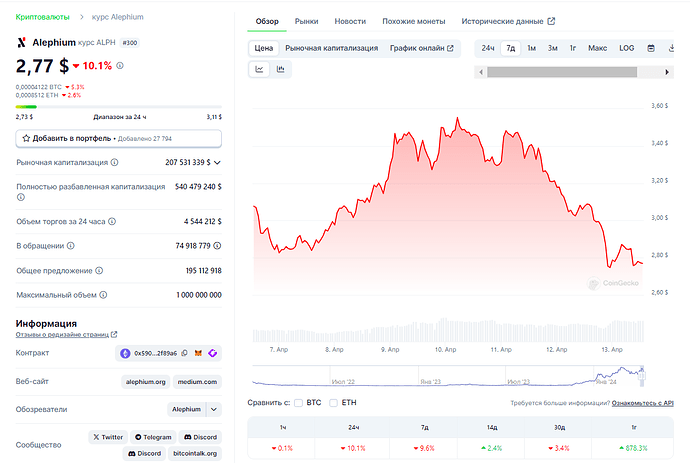Click the Alephium coin logo icon
The image size is (690, 463).
21,43
